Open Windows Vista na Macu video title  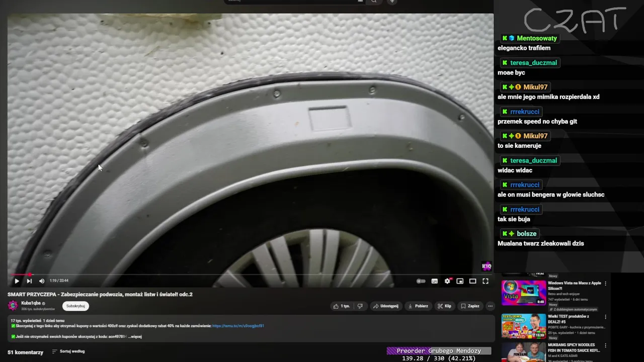coord(575,286)
